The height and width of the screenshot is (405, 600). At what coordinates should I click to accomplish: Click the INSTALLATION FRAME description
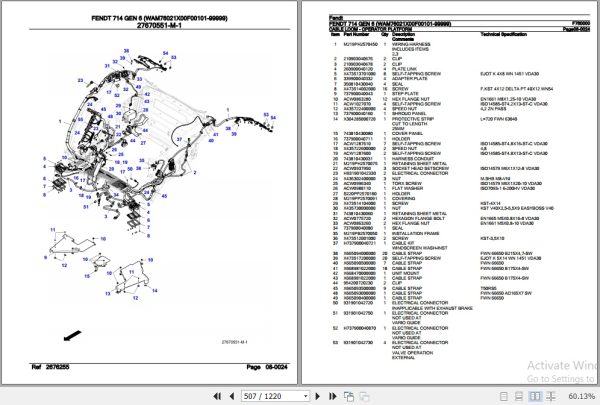pyautogui.click(x=415, y=233)
